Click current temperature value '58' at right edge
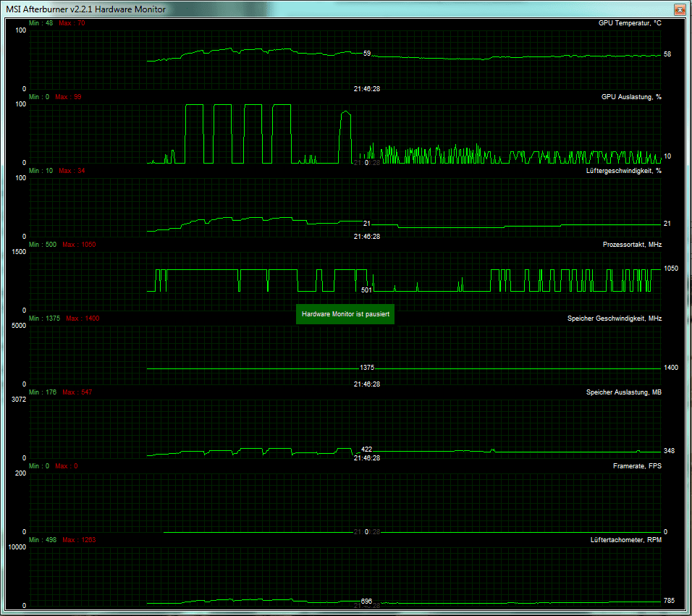692x616 pixels. click(667, 54)
